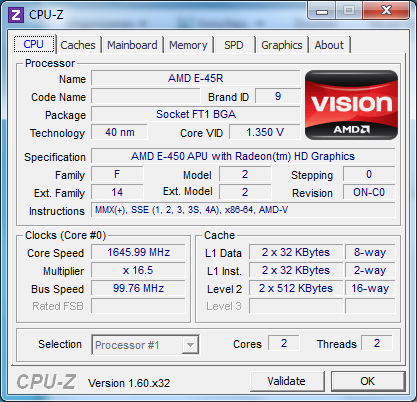Go to the SPD tab
The width and height of the screenshot is (417, 402).
234,45
